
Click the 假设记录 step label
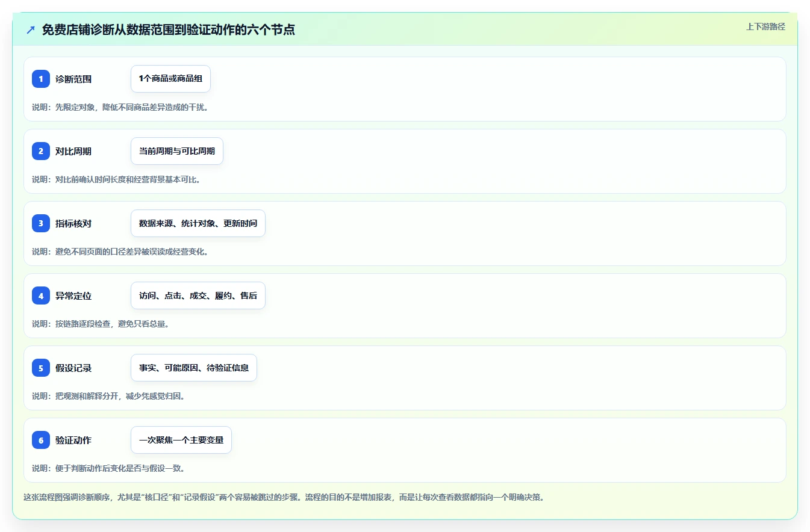pos(73,368)
